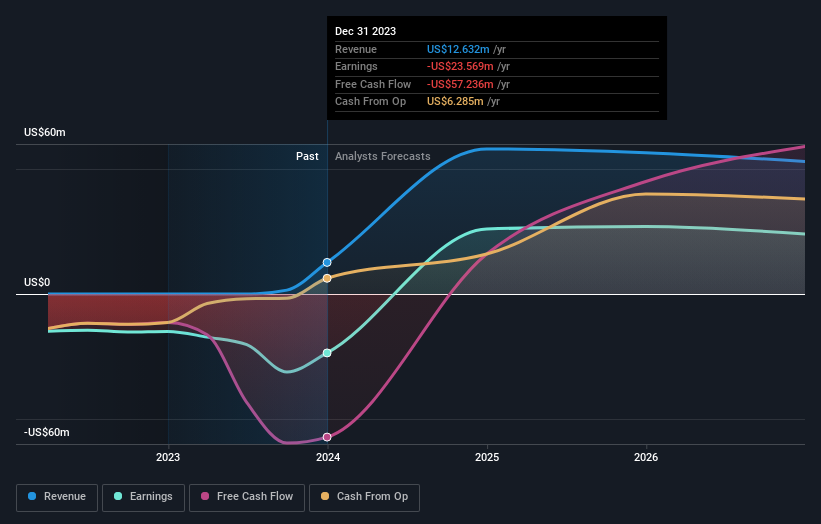The height and width of the screenshot is (524, 821).
Task: Toggle the Earnings legend series
Action: pos(143,497)
